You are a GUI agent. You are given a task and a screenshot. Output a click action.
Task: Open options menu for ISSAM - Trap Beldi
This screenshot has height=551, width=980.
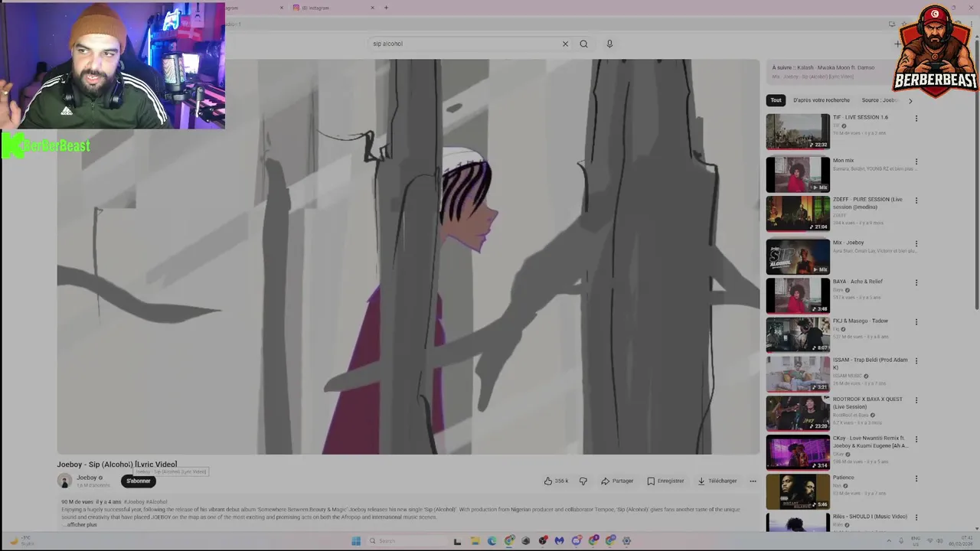pyautogui.click(x=916, y=361)
